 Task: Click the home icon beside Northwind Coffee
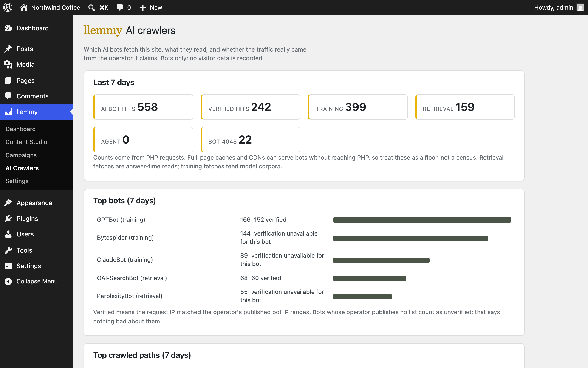click(24, 7)
